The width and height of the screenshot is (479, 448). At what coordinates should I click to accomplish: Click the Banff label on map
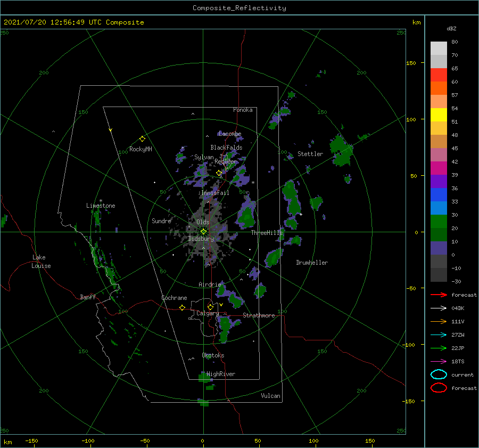tap(88, 297)
